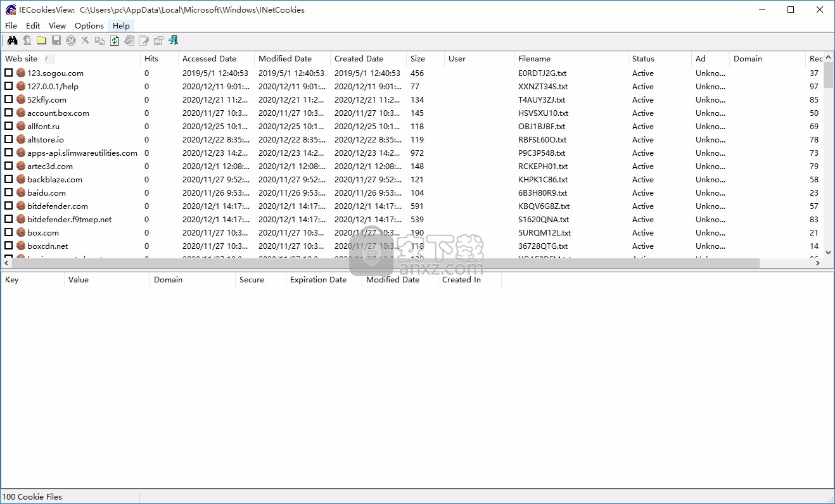835x504 pixels.
Task: Click the 2019/5/1 12:40:53 accessed date
Action: (215, 73)
